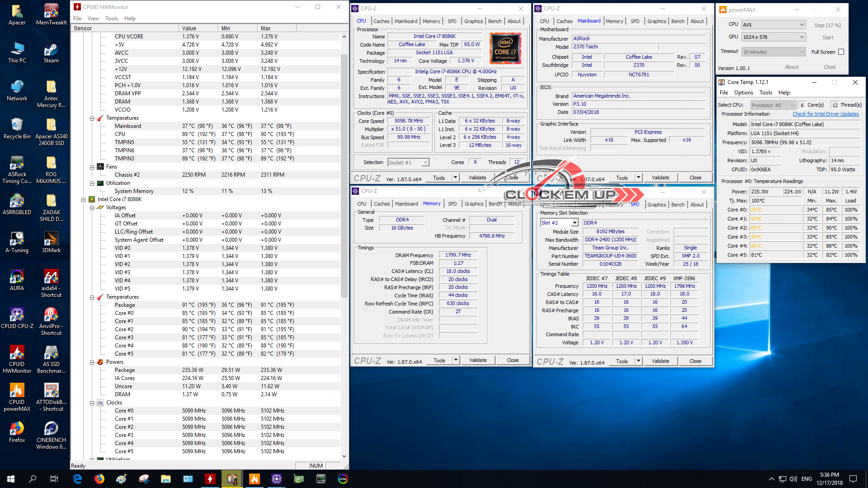
Task: Select the Chassis #2 fan row
Action: [x=206, y=175]
